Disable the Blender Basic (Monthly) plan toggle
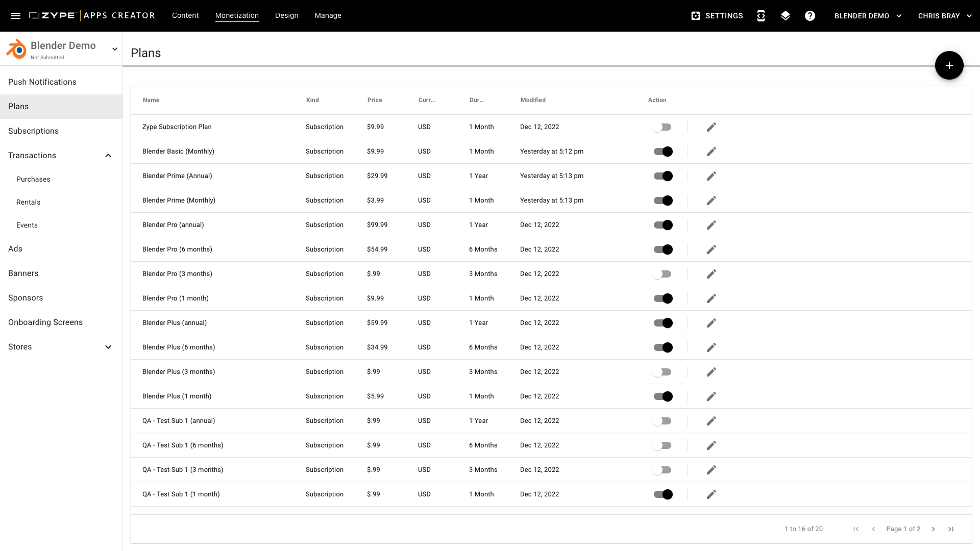The image size is (980, 551). [663, 152]
